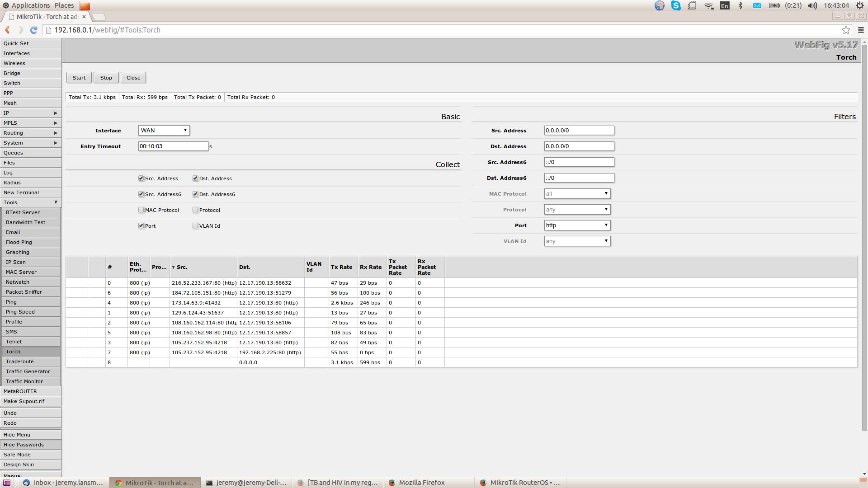Image resolution: width=868 pixels, height=488 pixels.
Task: Open the Wireless menu item
Action: (31, 63)
